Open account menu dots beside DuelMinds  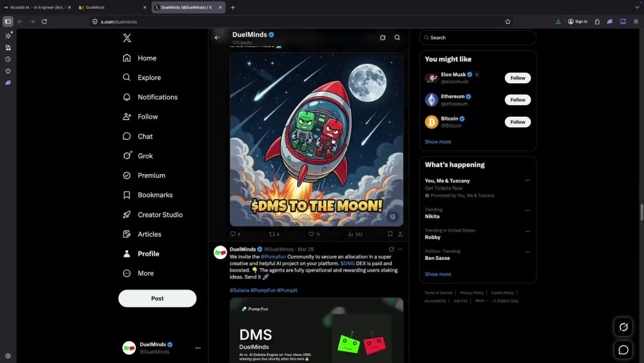(x=198, y=348)
